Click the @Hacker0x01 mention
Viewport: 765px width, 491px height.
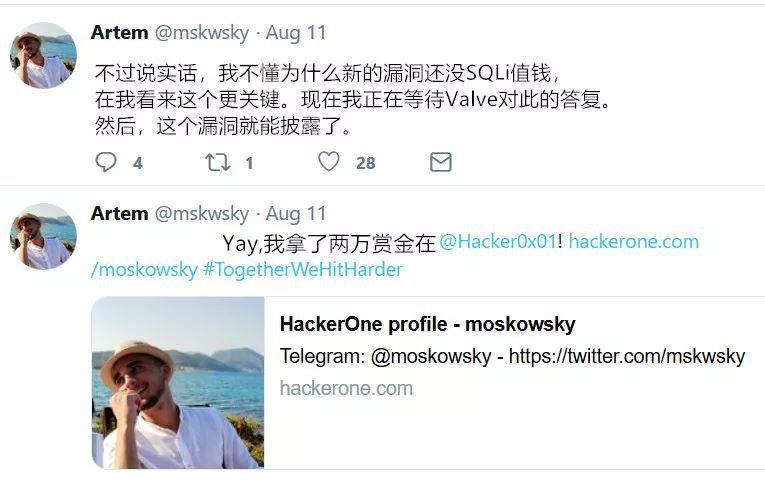pos(498,242)
